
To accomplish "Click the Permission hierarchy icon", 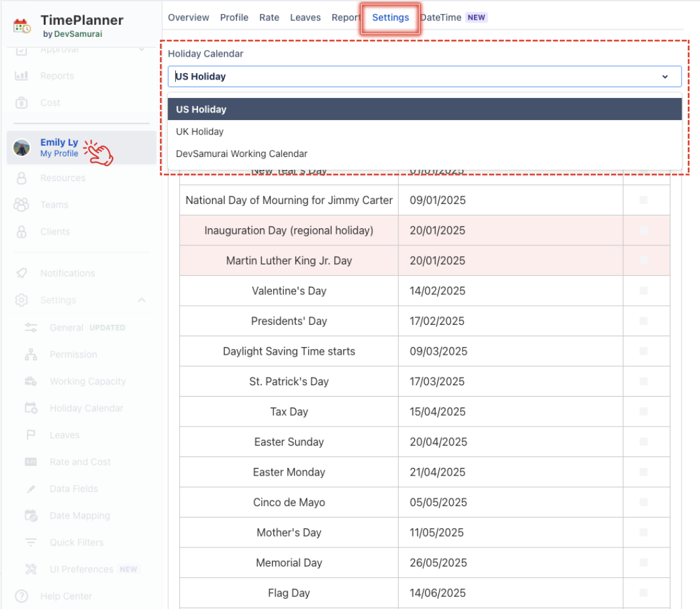I will click(30, 355).
